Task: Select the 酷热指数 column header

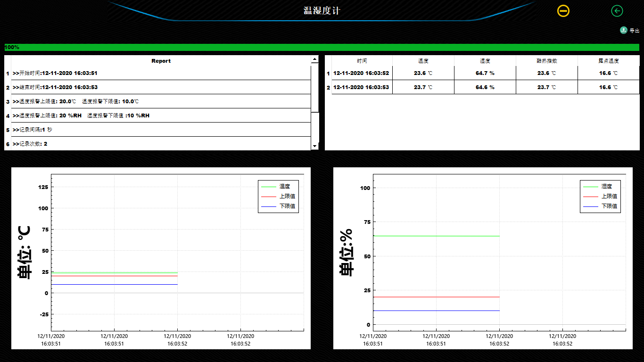Action: coord(546,60)
